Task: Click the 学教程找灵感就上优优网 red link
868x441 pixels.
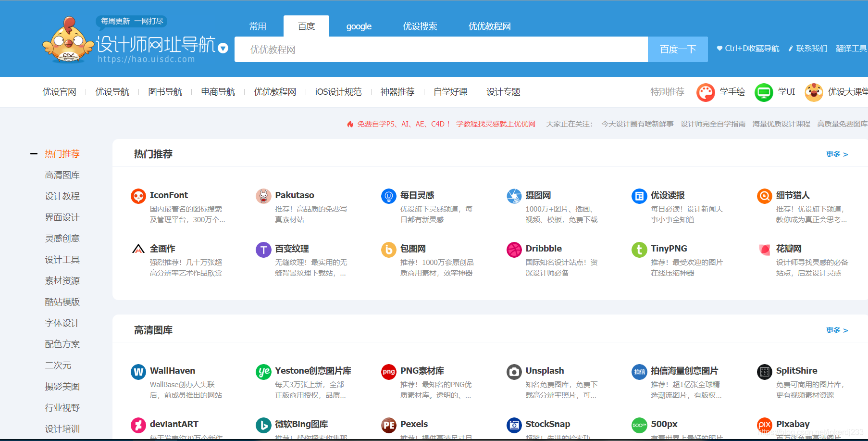Action: [x=496, y=124]
